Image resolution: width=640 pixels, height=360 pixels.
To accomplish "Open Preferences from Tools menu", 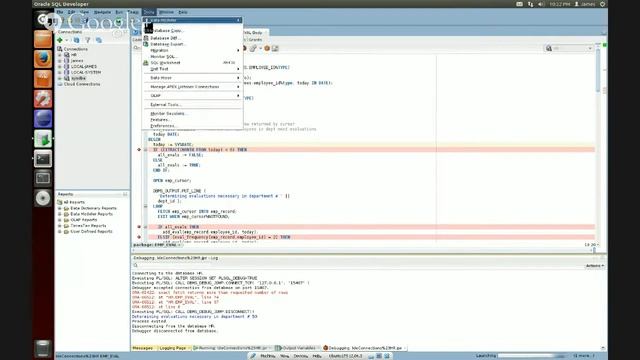I will pyautogui.click(x=192, y=126).
